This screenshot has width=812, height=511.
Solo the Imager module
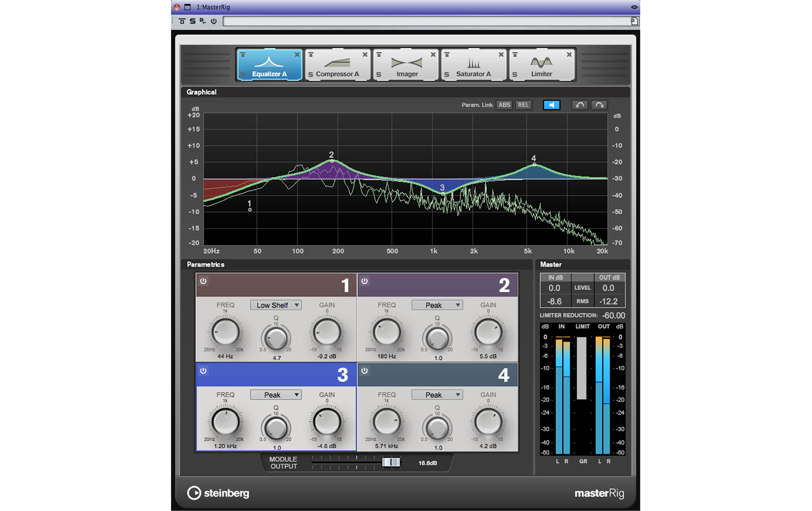[379, 75]
